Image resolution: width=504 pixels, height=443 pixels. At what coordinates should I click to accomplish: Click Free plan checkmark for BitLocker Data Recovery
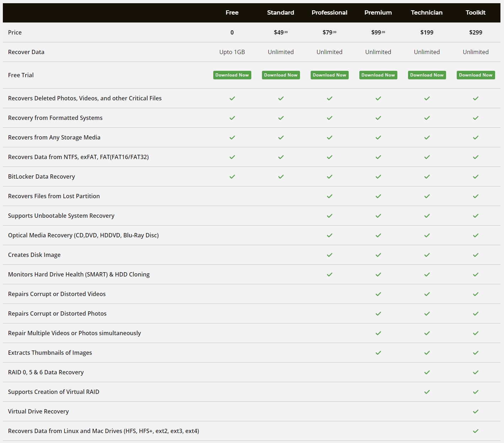[232, 176]
